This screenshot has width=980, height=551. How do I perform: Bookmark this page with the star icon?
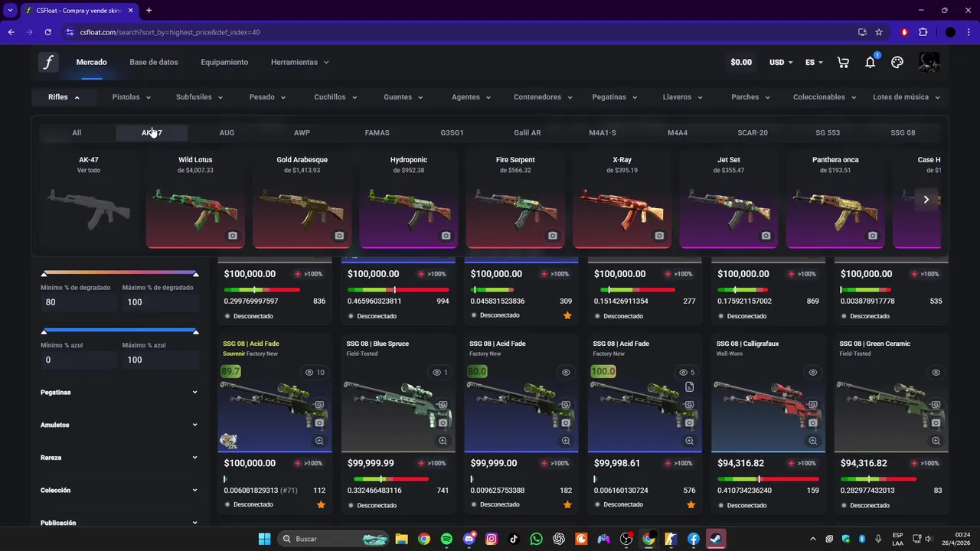[879, 32]
